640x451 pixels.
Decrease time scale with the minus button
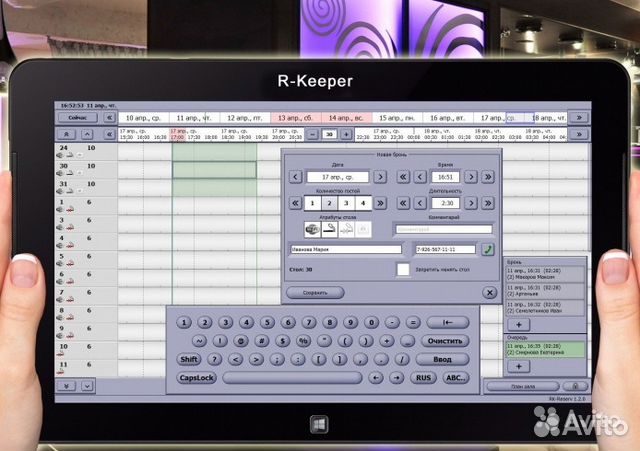(312, 134)
